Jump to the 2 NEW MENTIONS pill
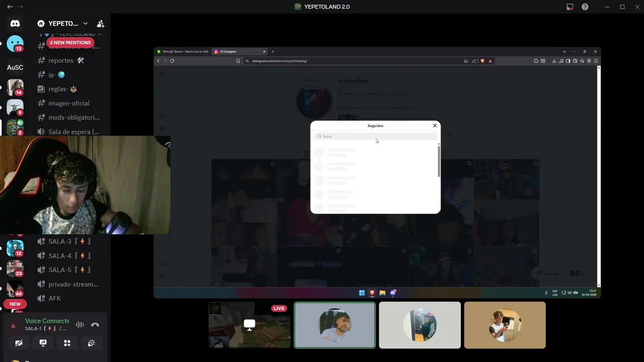The height and width of the screenshot is (362, 644). pyautogui.click(x=70, y=43)
